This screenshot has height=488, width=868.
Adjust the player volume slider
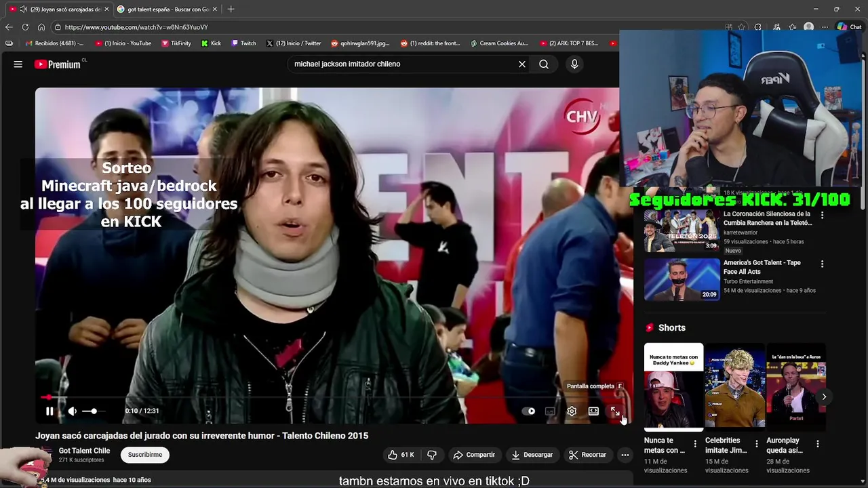(x=94, y=411)
